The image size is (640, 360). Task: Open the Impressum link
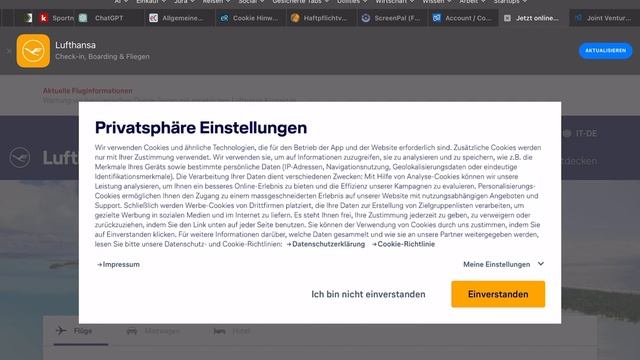tap(118, 264)
